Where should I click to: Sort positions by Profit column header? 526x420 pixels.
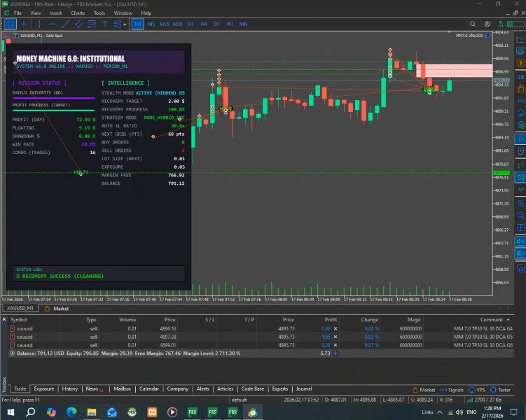[x=331, y=320]
